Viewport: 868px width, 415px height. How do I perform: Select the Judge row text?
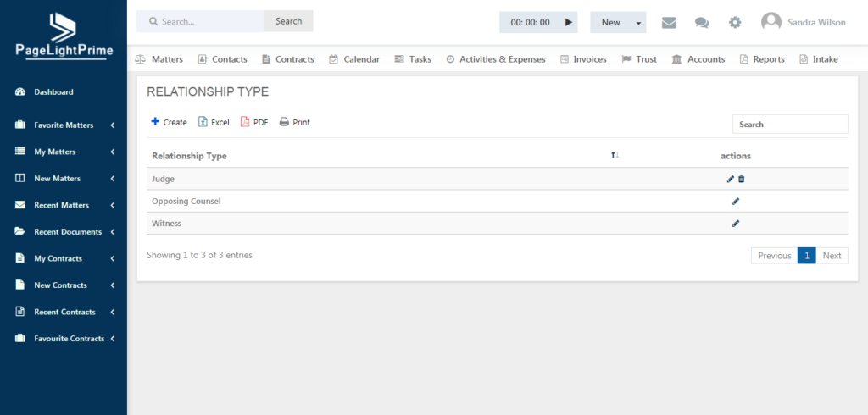(164, 180)
